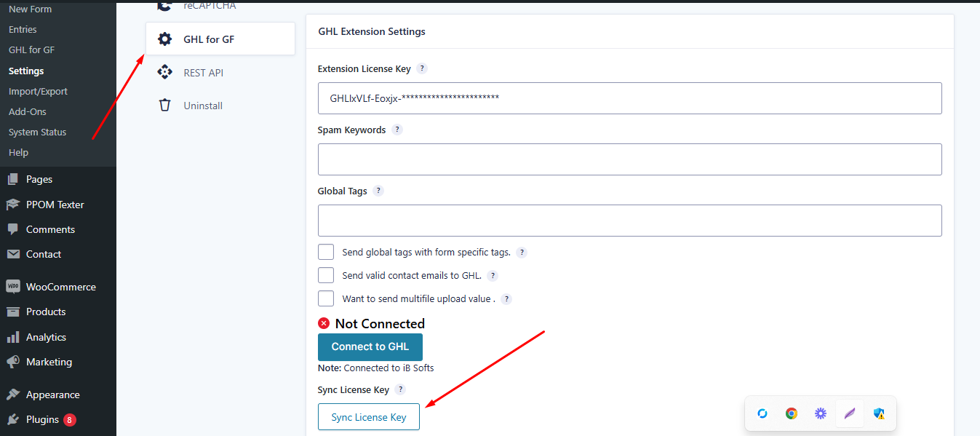Toggle Want to send multifile upload value
This screenshot has width=980, height=436.
click(326, 299)
